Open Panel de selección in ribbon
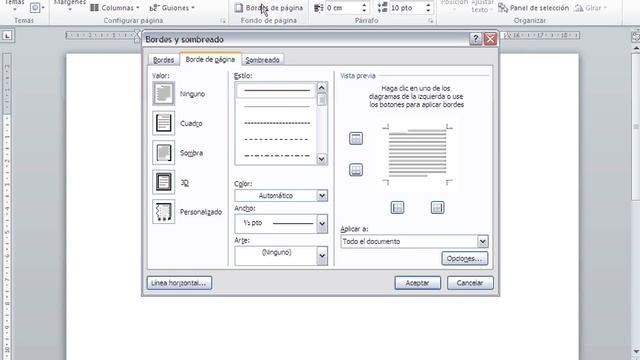 click(533, 8)
